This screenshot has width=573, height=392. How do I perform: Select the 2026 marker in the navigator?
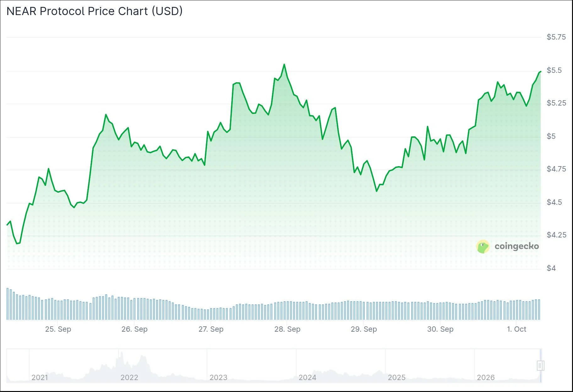[x=486, y=378]
